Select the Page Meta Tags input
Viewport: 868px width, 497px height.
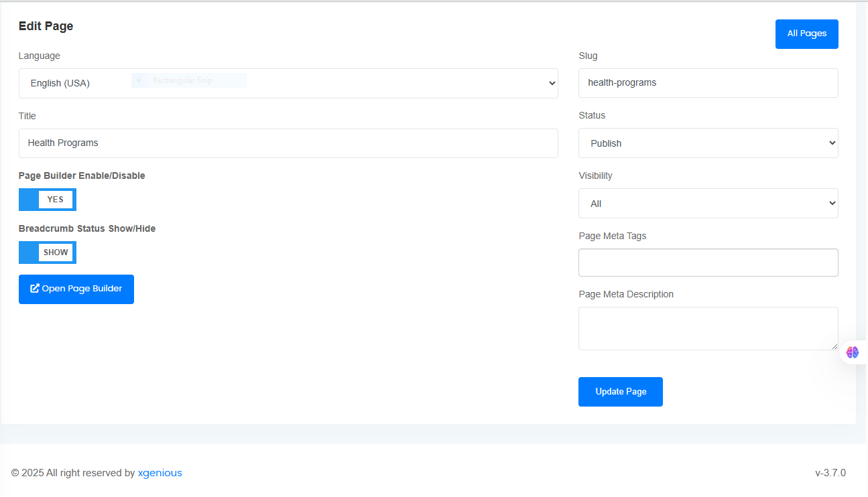click(708, 263)
